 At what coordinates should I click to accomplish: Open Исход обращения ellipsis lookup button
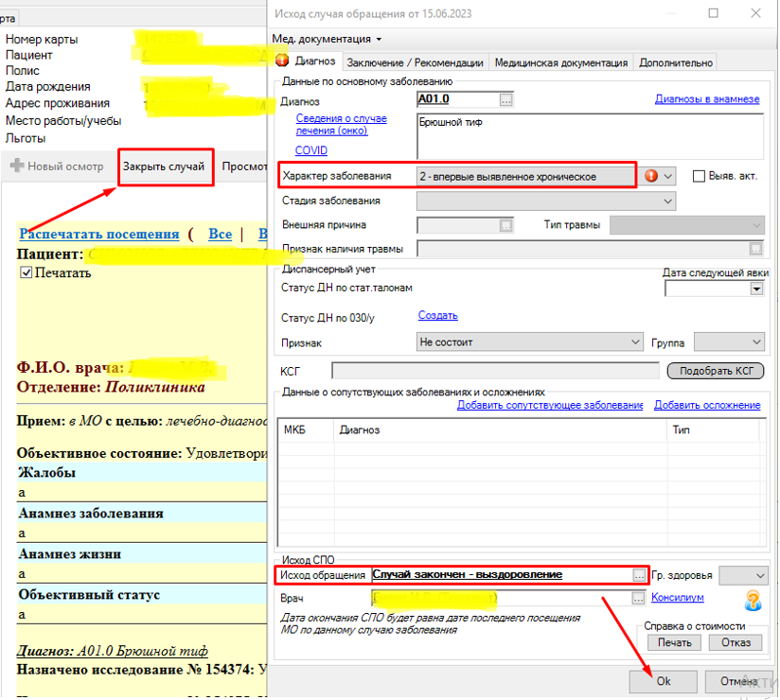(639, 575)
